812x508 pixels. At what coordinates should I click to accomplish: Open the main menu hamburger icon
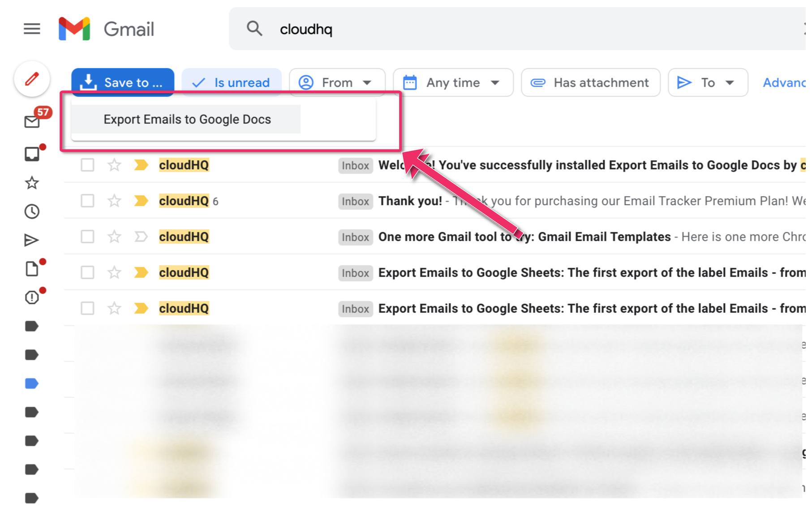(32, 29)
